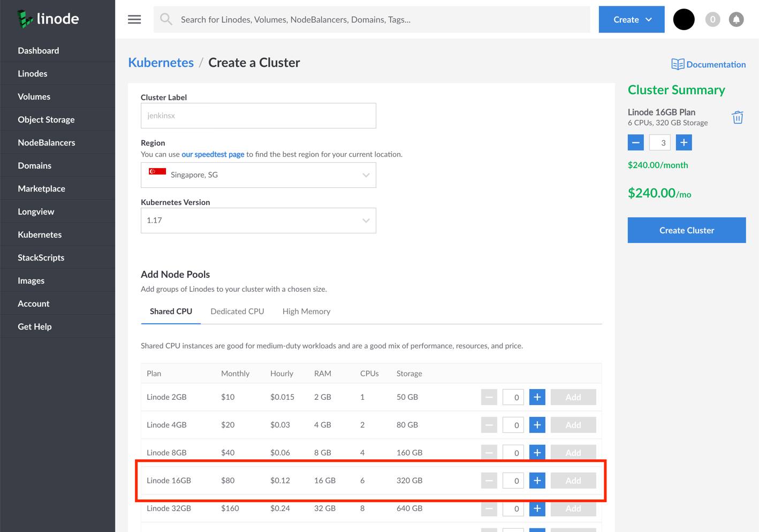Increase Cluster Summary node count with plus
The image size is (759, 532).
click(684, 142)
